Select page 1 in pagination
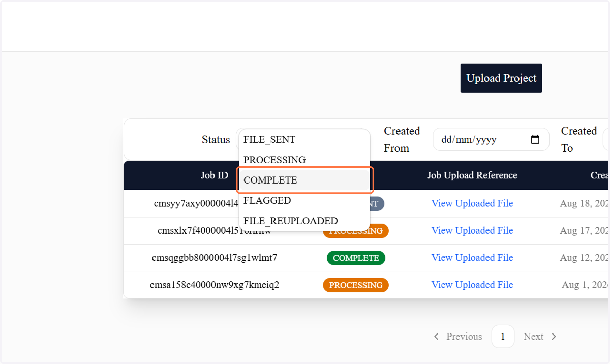 pos(503,337)
